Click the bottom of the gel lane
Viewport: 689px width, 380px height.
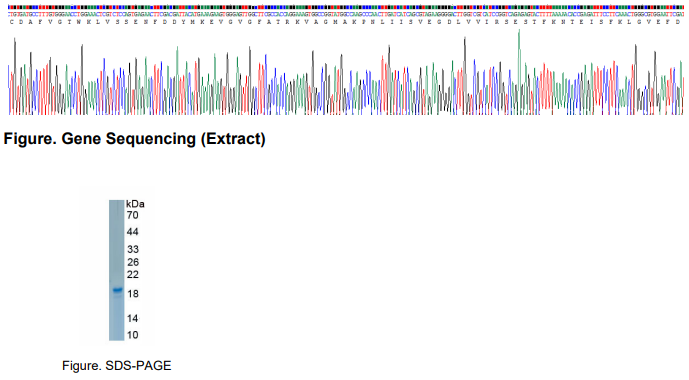pyautogui.click(x=116, y=337)
